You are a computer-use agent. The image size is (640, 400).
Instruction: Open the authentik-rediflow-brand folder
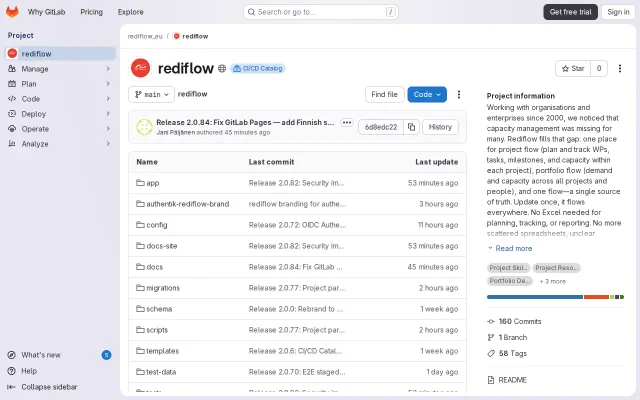(x=187, y=204)
